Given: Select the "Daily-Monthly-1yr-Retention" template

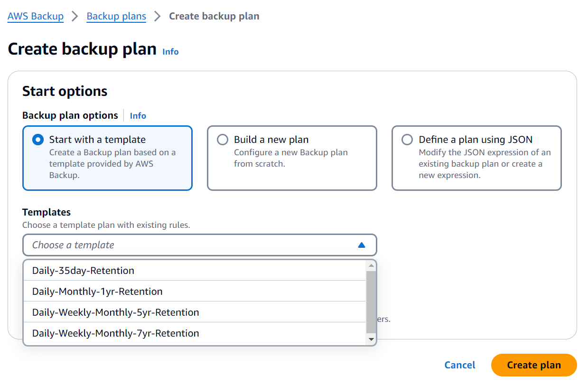Looking at the screenshot, I should click(x=97, y=291).
